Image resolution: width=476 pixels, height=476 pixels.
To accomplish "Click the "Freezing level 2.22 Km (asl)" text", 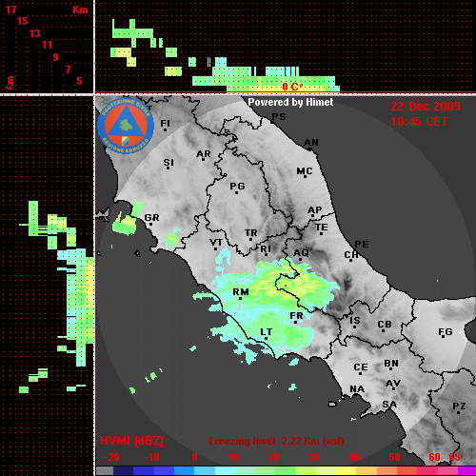I will coord(276,441).
